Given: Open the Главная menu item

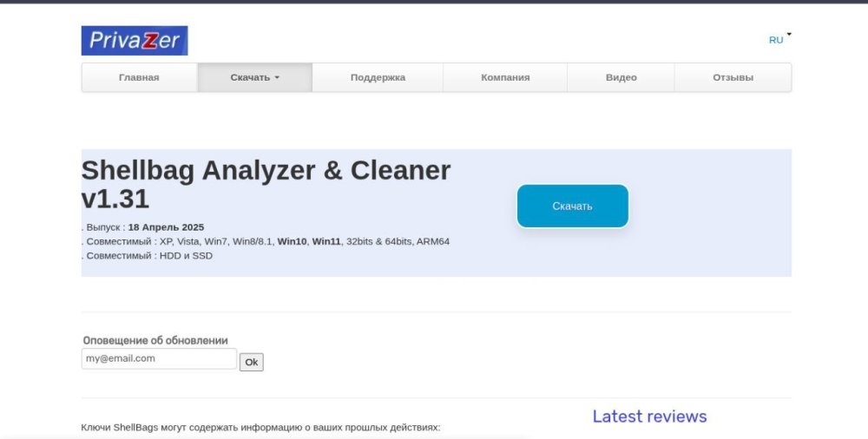Looking at the screenshot, I should pos(139,77).
